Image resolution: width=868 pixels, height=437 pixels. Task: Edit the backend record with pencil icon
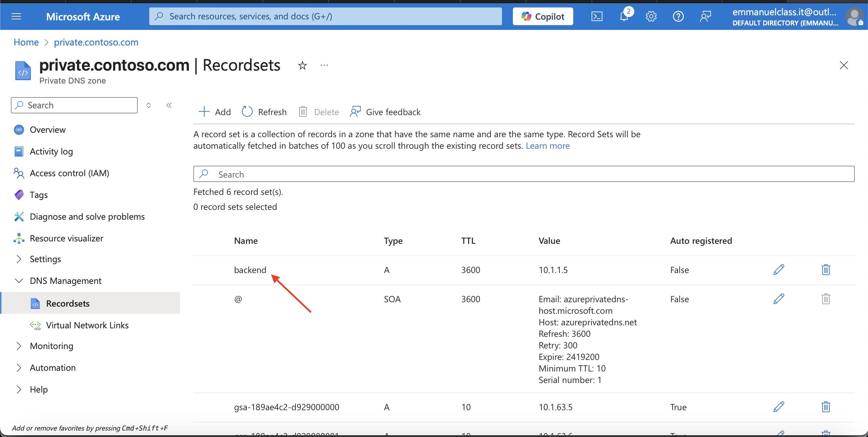point(779,270)
